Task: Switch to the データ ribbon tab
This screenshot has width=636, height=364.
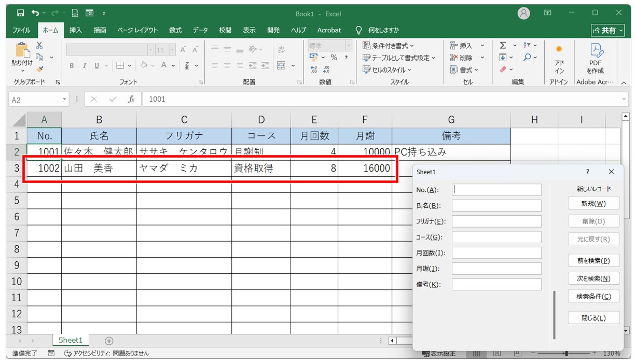Action: (200, 30)
